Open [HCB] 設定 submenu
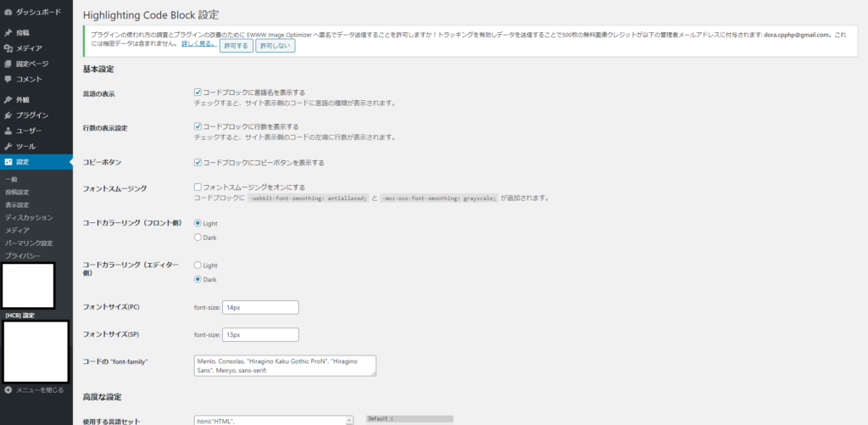Screen dimensions: 868x425 pyautogui.click(x=20, y=316)
